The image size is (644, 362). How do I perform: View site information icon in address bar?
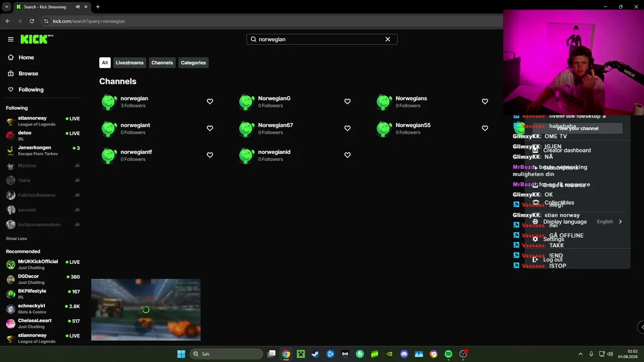pos(46,21)
